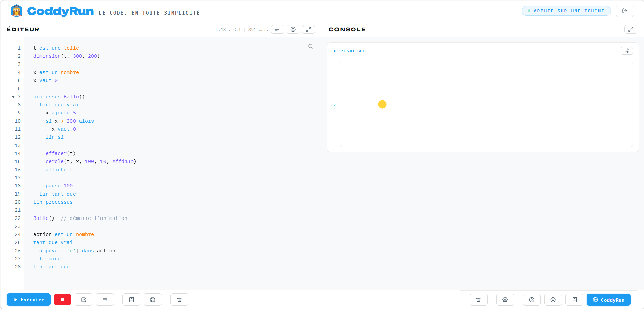Click 'fin processus' on line 20
This screenshot has width=644, height=309.
(x=53, y=202)
